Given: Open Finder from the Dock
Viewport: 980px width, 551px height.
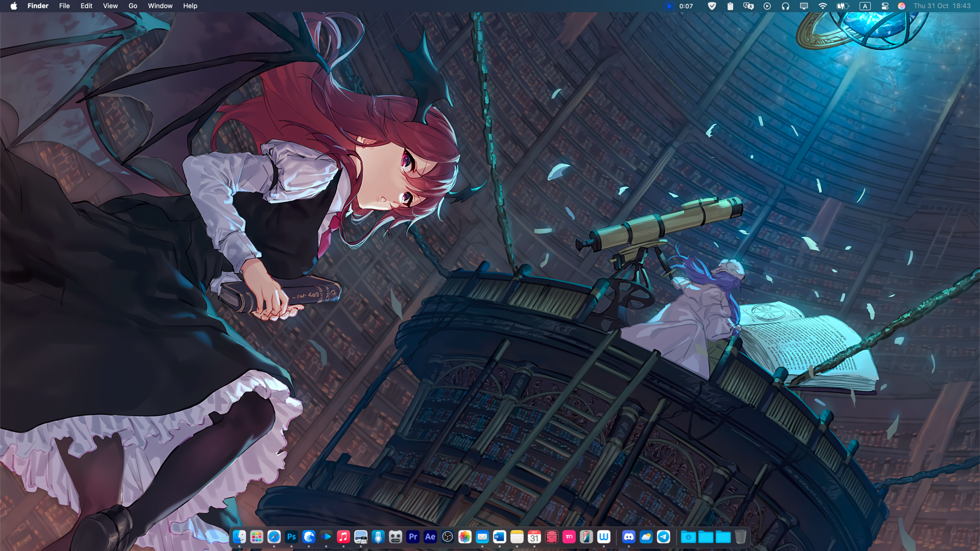Looking at the screenshot, I should click(x=239, y=537).
